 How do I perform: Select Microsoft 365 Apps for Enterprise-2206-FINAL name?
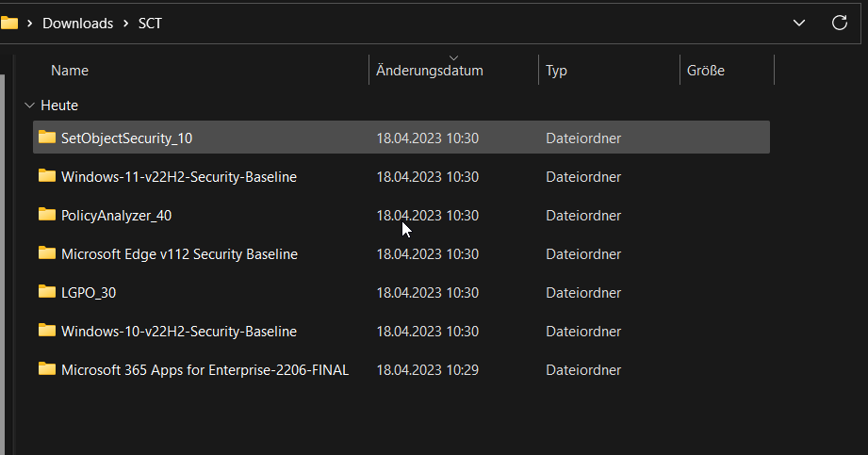[205, 370]
